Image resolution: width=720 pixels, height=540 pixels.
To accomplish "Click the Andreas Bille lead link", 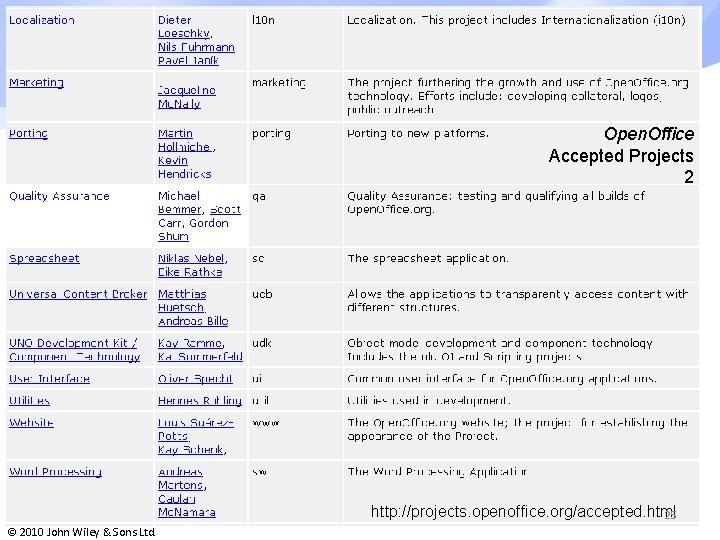I will pyautogui.click(x=193, y=321).
